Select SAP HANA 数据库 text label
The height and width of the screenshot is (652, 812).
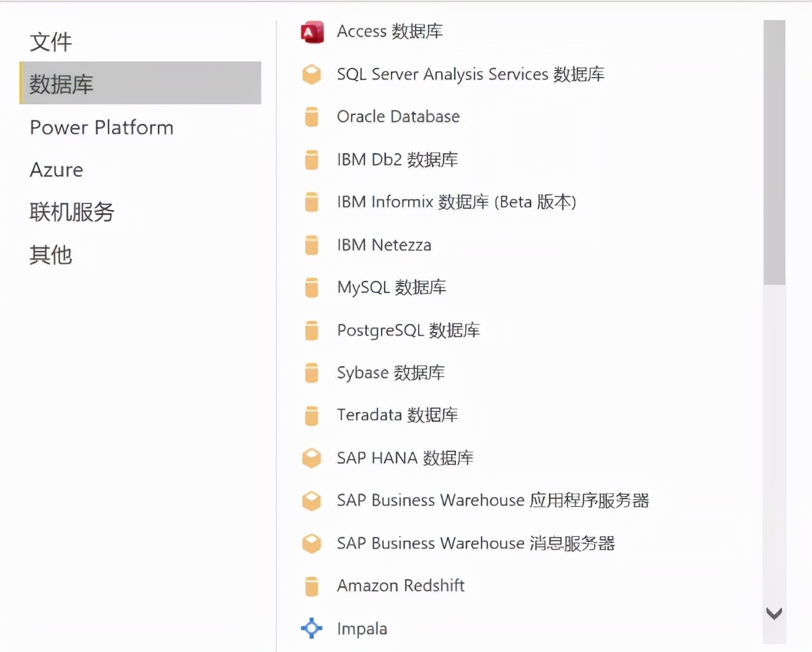[x=405, y=458]
